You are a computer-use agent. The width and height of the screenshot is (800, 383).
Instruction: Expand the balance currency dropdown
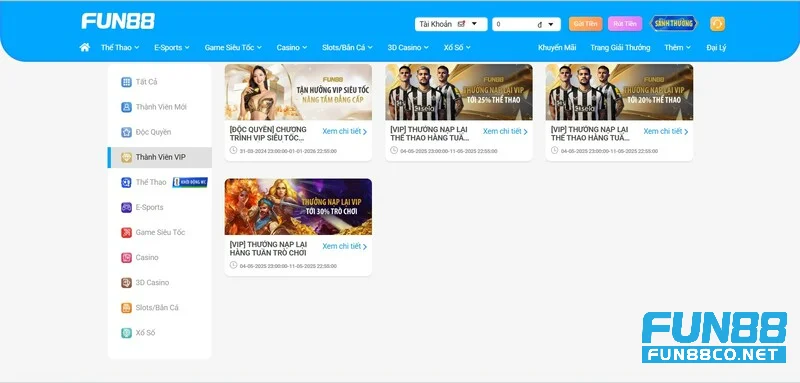(x=551, y=24)
